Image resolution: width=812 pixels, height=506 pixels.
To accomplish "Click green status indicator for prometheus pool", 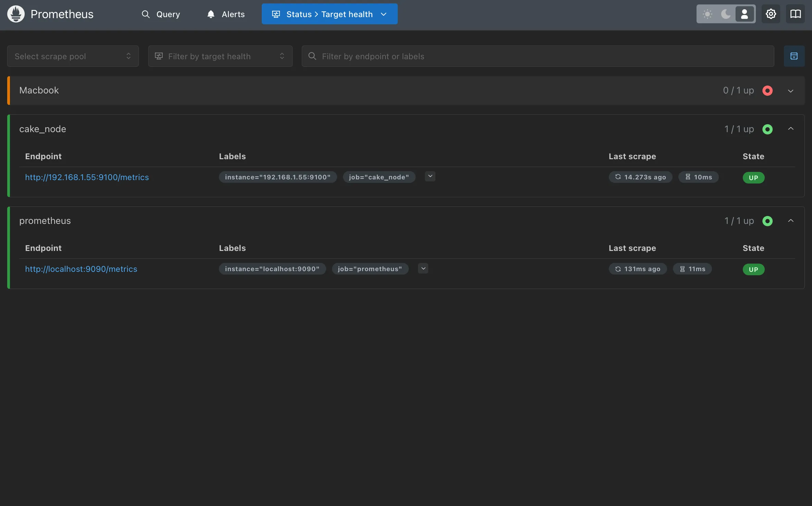I will point(767,221).
